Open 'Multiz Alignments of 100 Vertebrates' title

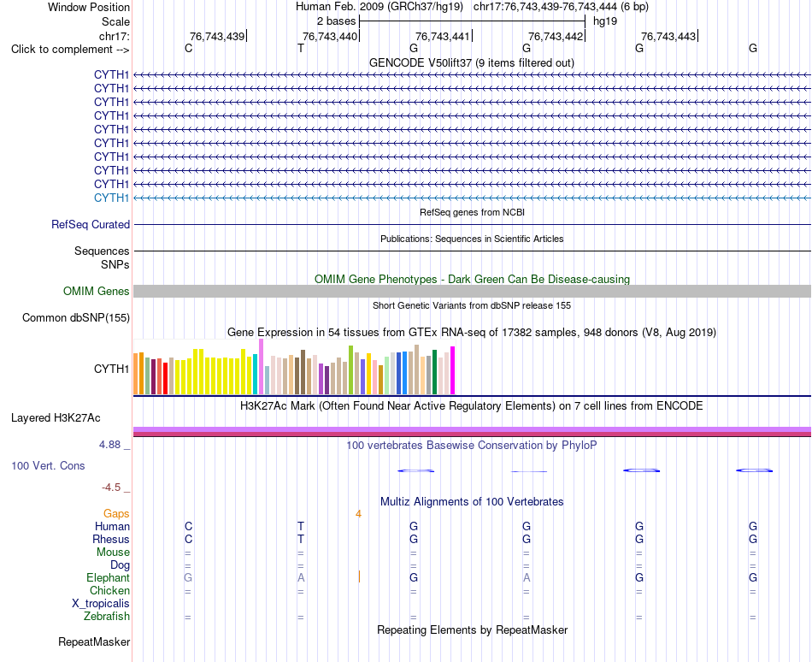[x=472, y=501]
